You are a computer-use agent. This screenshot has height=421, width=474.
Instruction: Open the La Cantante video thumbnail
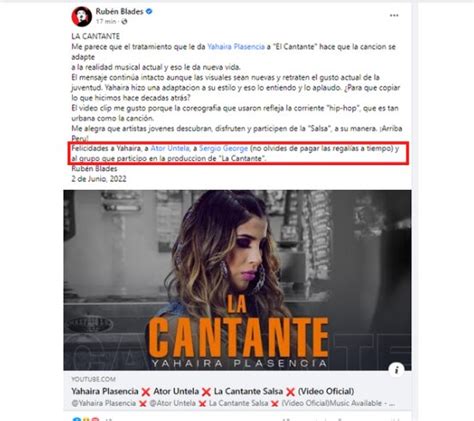(237, 280)
